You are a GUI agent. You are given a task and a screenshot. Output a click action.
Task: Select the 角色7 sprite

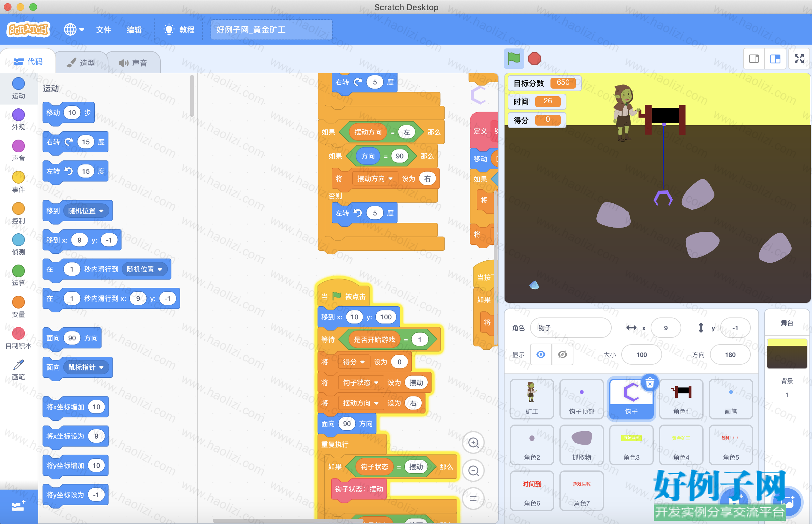pyautogui.click(x=581, y=491)
